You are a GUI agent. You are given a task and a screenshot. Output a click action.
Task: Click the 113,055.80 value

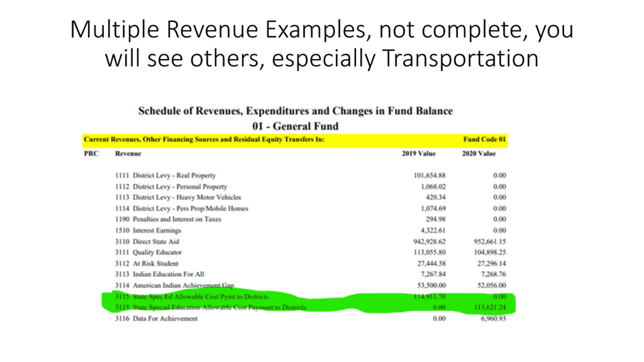429,252
